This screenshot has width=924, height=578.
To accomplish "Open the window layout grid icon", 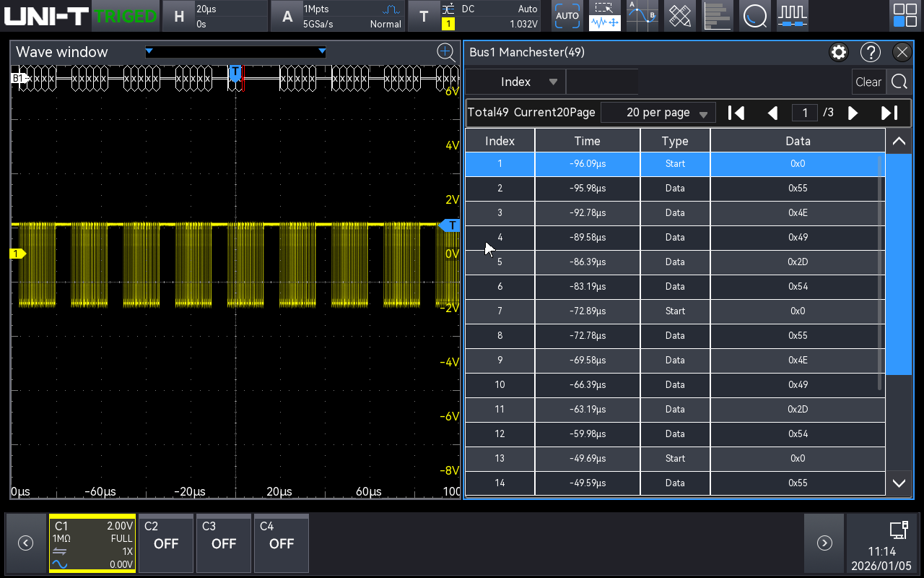I will 905,16.
